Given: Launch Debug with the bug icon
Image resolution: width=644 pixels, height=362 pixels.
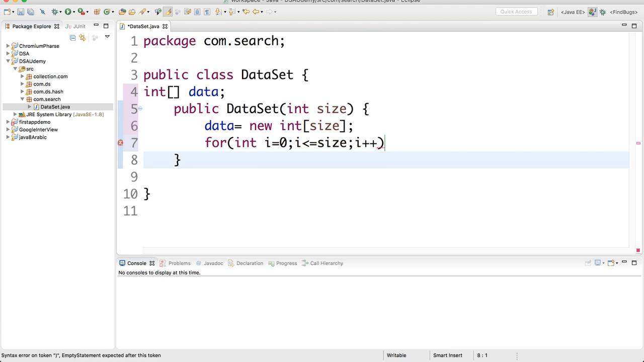Looking at the screenshot, I should point(54,12).
